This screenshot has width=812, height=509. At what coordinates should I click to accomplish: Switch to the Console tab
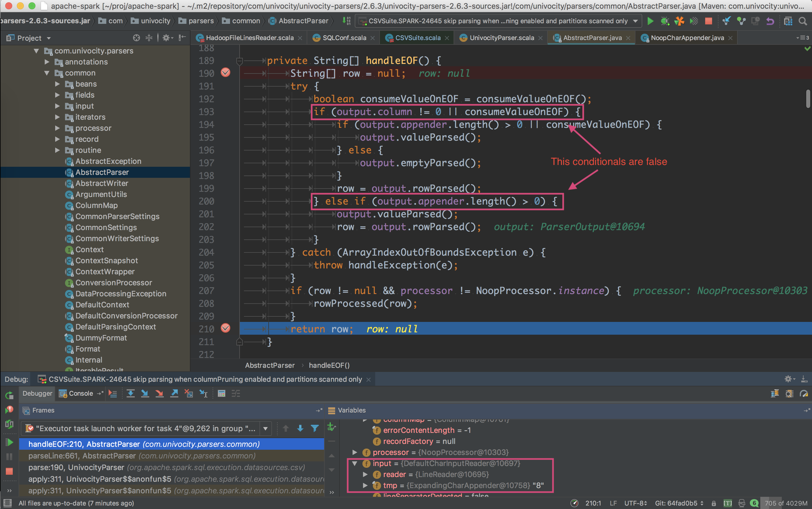click(x=80, y=393)
